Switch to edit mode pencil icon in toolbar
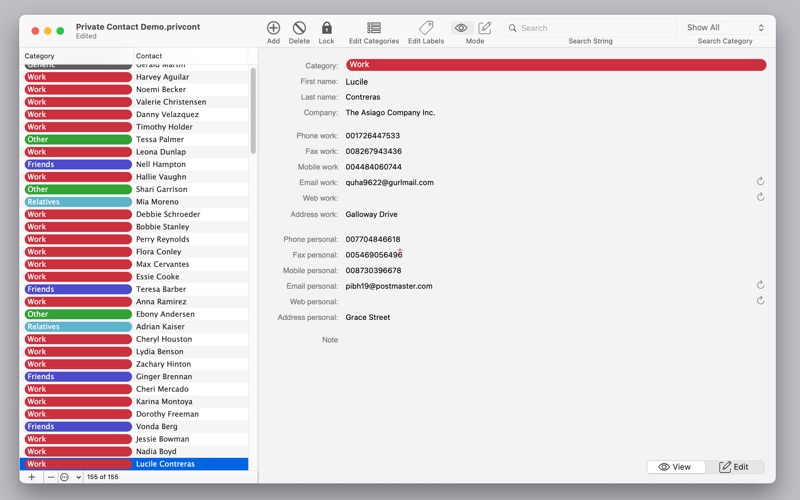Screen dimensions: 800x500 [x=485, y=28]
